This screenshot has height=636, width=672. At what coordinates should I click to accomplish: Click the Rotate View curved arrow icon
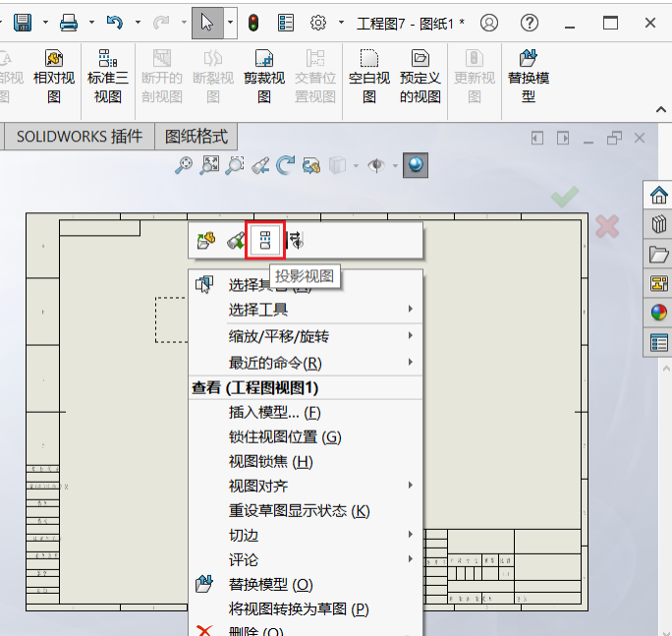click(286, 165)
